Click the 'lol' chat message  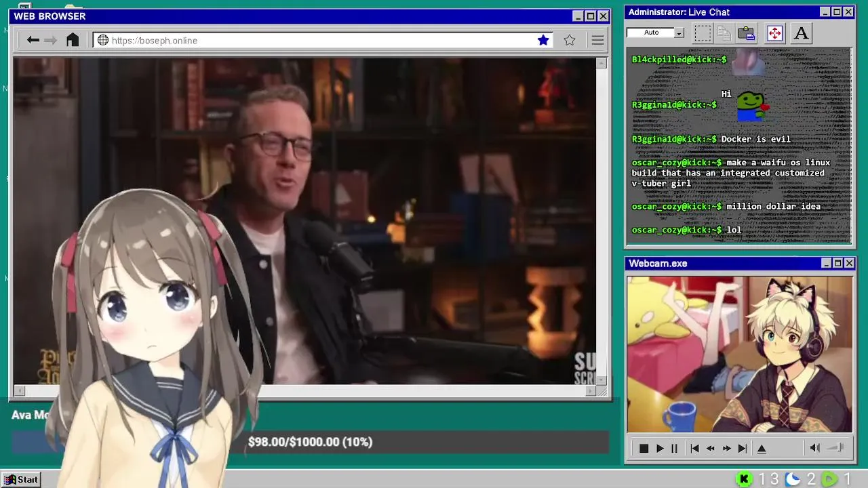click(734, 230)
